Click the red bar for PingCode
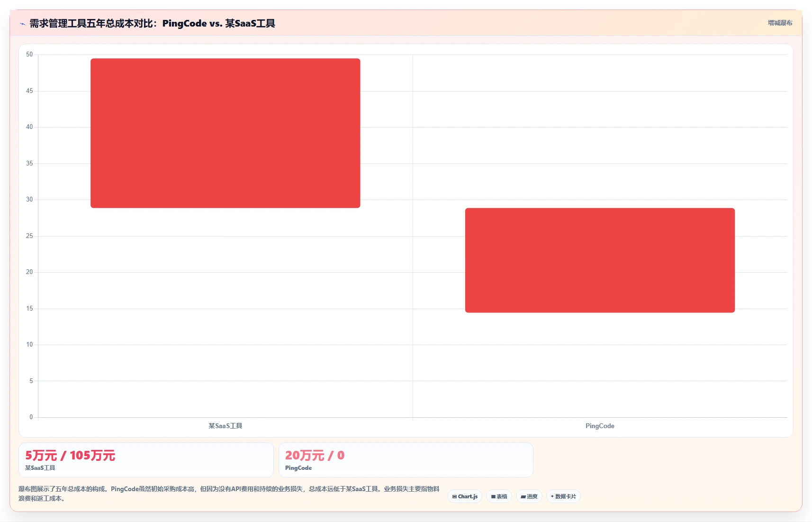Screen dimensions: 812x522 click(600, 260)
